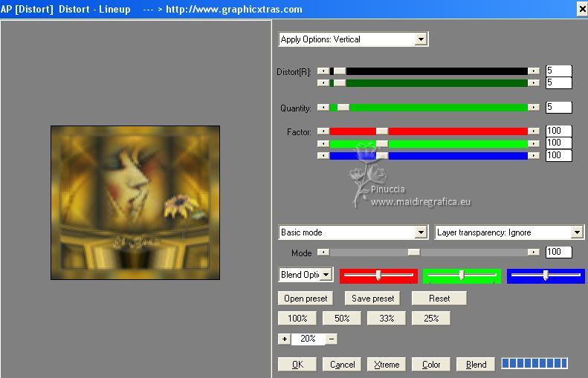Close the Distort - Lineup dialog
Image resolution: width=588 pixels, height=378 pixels.
click(582, 9)
